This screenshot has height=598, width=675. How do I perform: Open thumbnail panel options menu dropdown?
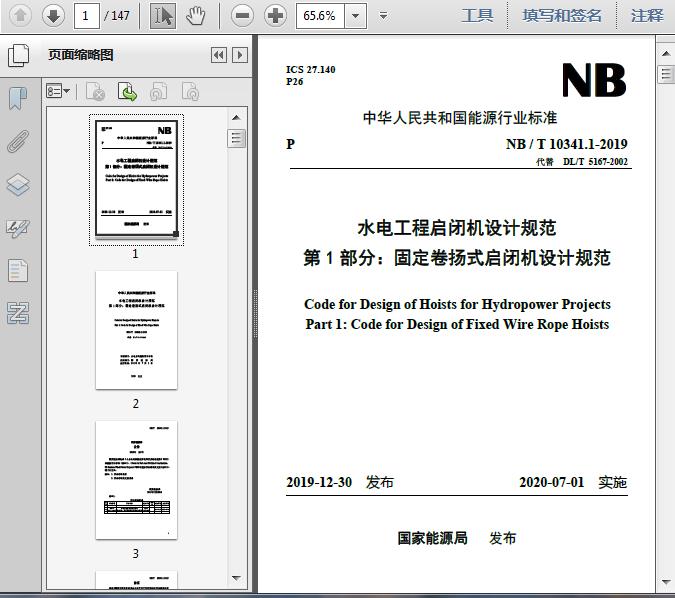pos(59,92)
